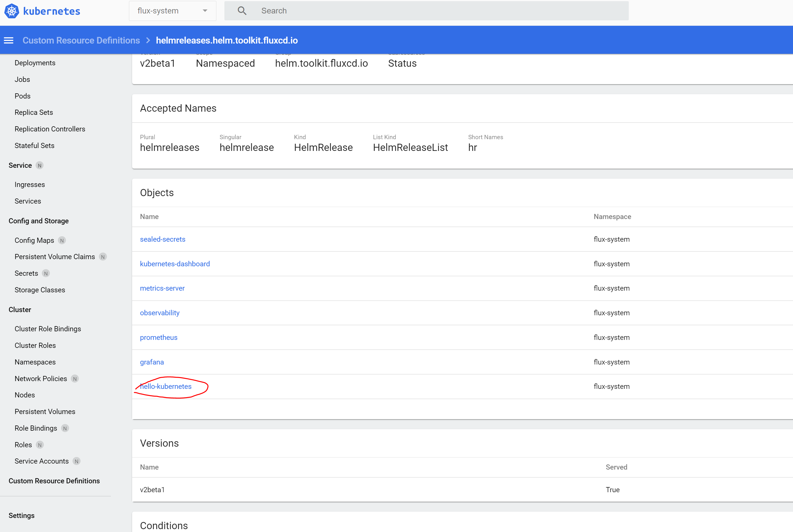The image size is (793, 532).
Task: Open Roles in the sidebar
Action: (24, 445)
